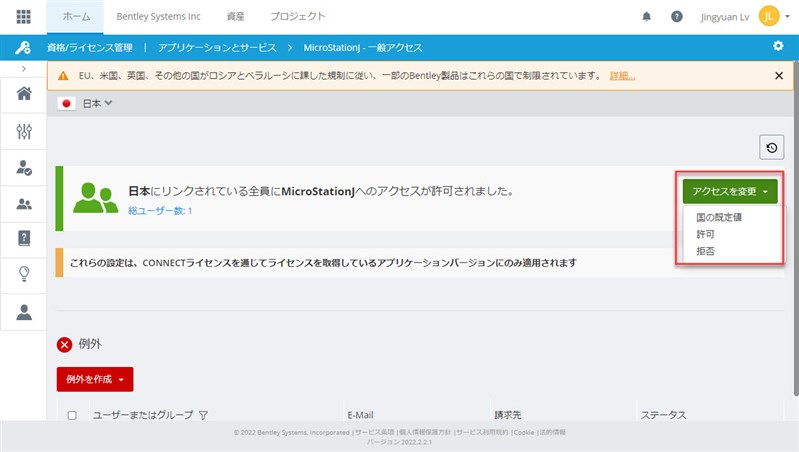This screenshot has width=799, height=452.
Task: Open the notifications bell
Action: tap(646, 16)
